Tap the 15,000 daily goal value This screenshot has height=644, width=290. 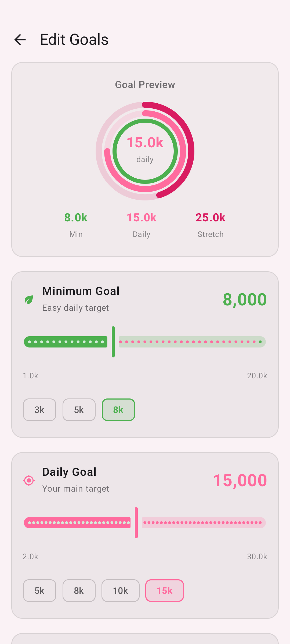tap(240, 480)
